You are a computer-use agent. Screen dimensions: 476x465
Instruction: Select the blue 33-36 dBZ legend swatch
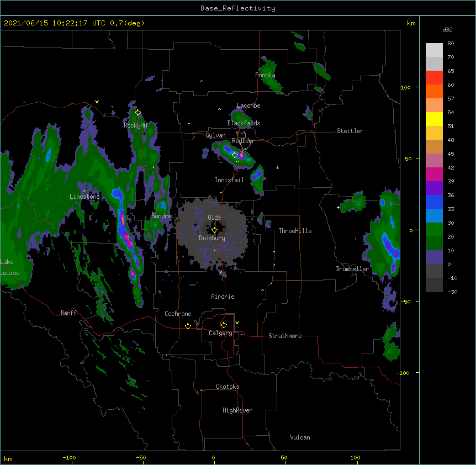(x=434, y=202)
